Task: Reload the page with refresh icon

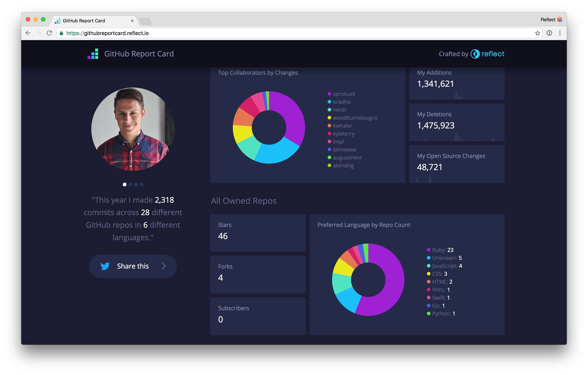Action: [49, 33]
